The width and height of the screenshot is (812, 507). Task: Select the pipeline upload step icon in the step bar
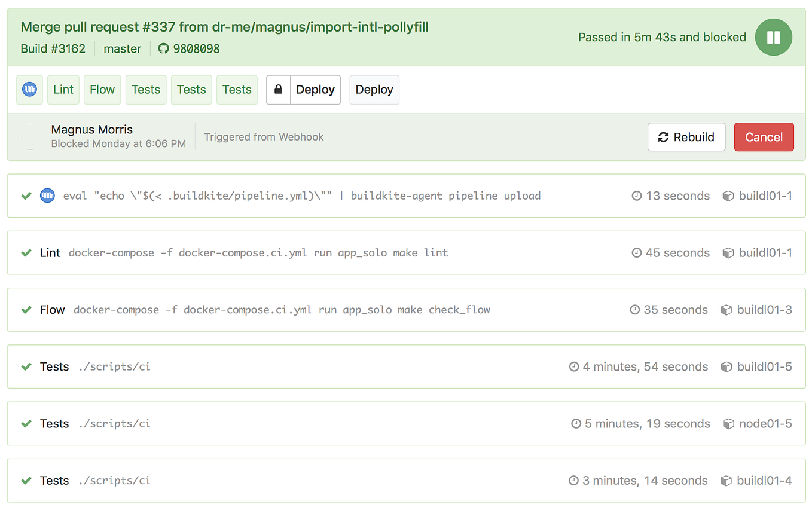tap(29, 90)
